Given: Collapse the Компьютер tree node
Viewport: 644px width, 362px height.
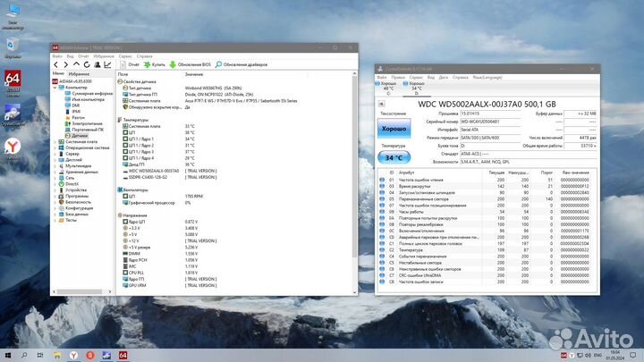Looking at the screenshot, I should (x=55, y=88).
